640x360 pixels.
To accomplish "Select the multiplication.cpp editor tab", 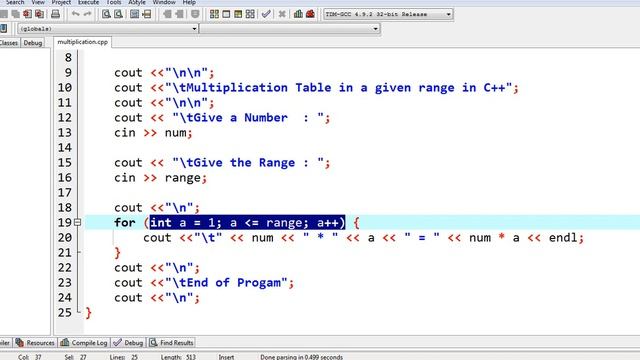I will [x=82, y=42].
